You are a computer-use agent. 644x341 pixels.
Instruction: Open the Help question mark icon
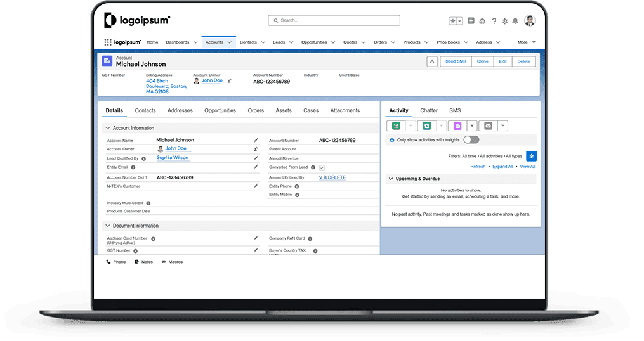pyautogui.click(x=494, y=21)
